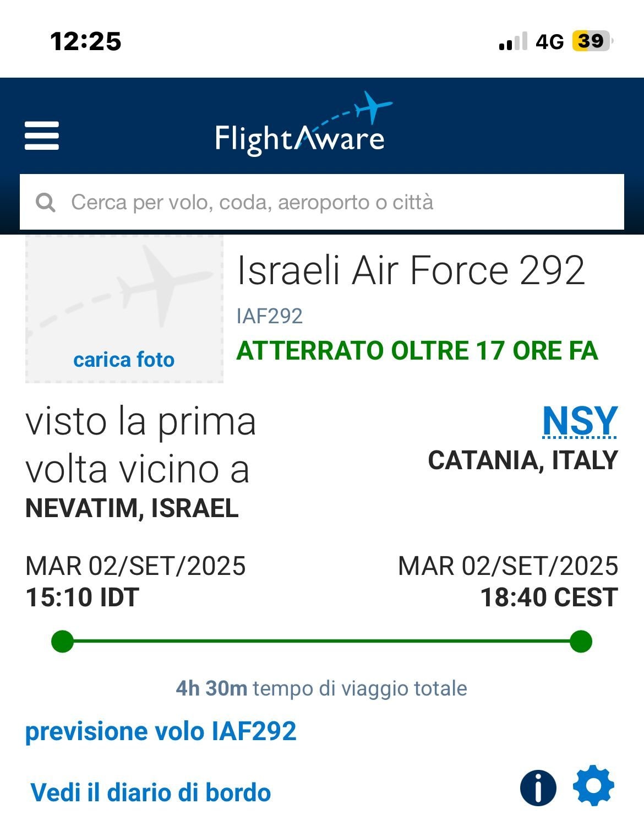
Task: Tap the 15:10 IDT departure time
Action: click(x=83, y=598)
